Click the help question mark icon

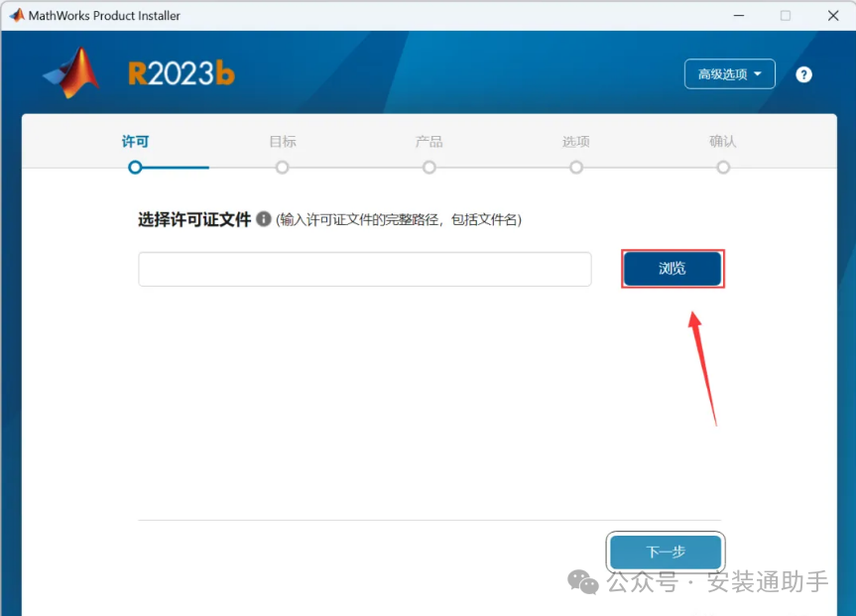point(803,74)
